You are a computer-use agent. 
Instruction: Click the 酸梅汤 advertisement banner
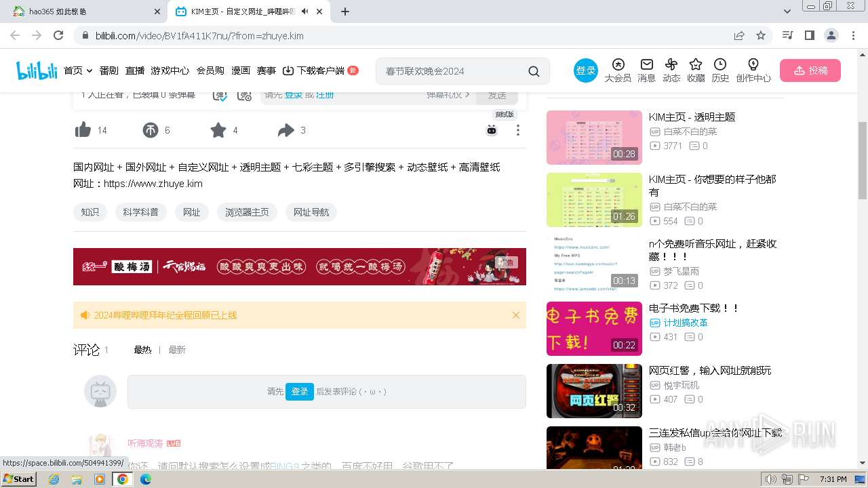[300, 266]
